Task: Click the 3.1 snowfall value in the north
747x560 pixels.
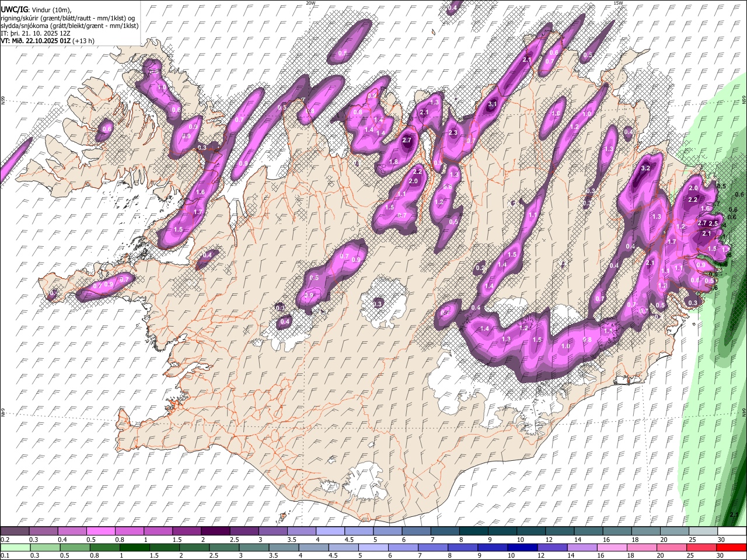Action: pyautogui.click(x=493, y=104)
